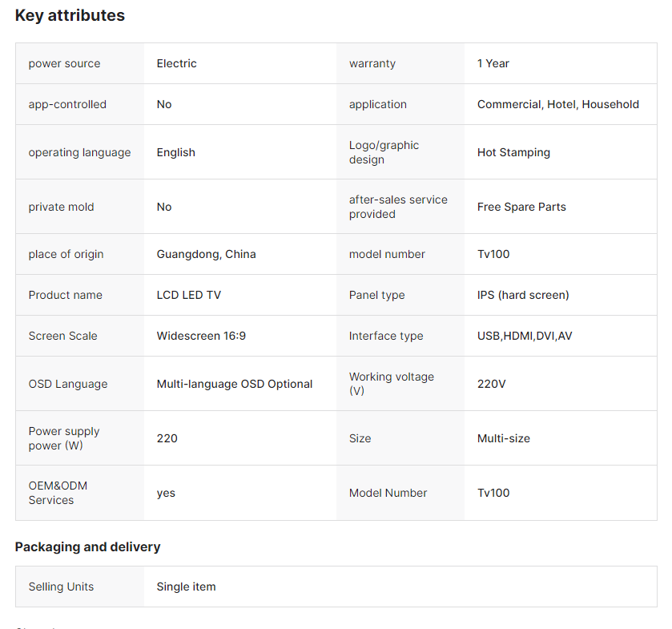672x629 pixels.
Task: Select the 'Electric' value cell
Action: click(x=176, y=63)
